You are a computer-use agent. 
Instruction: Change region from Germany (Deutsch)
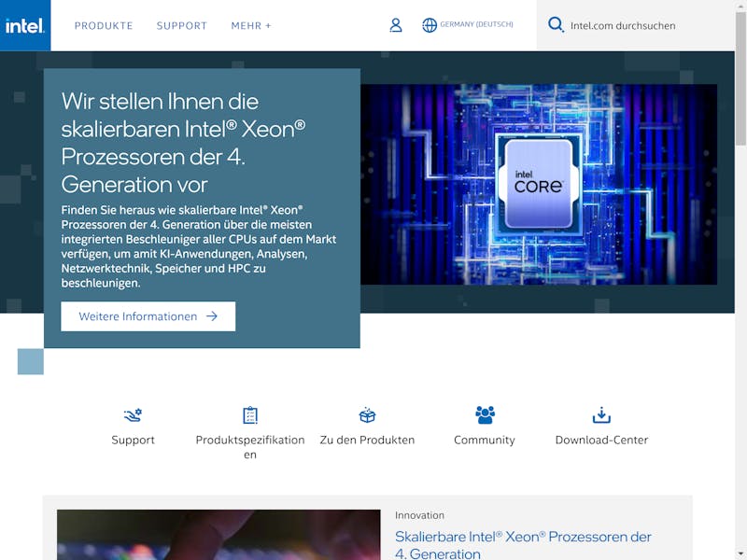pyautogui.click(x=476, y=24)
